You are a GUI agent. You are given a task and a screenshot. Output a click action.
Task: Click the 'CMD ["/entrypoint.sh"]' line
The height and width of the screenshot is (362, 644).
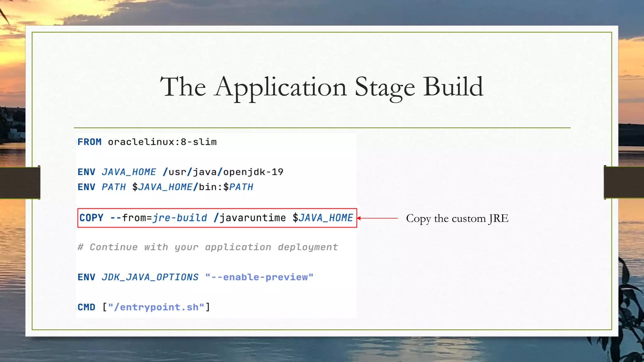144,307
